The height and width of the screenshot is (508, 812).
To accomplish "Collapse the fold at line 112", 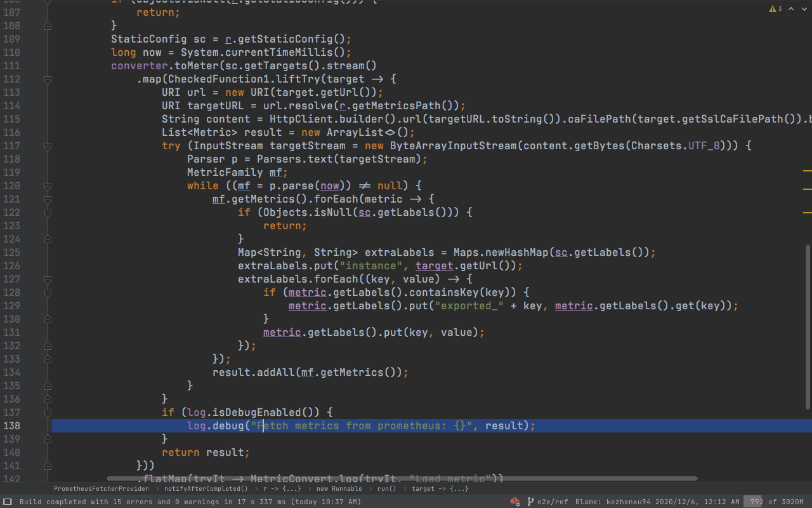I will click(48, 79).
